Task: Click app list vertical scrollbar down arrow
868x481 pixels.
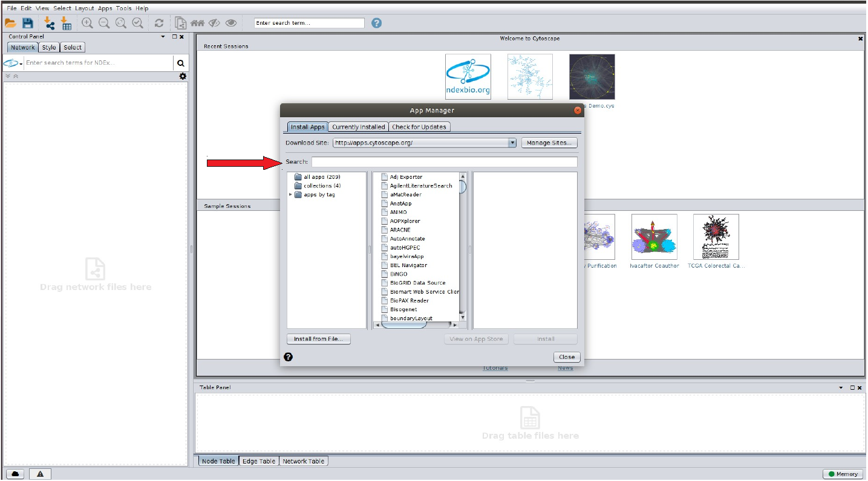Action: 463,317
